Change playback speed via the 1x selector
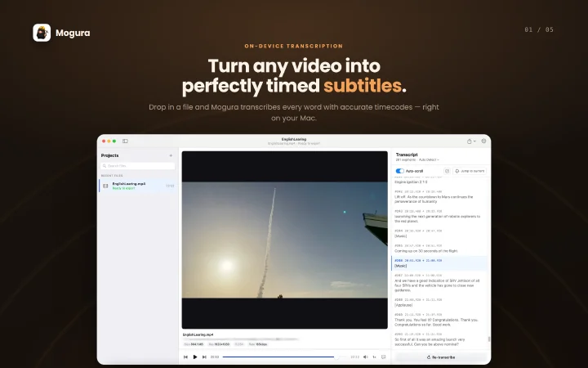Image resolution: width=588 pixels, height=368 pixels. point(374,357)
